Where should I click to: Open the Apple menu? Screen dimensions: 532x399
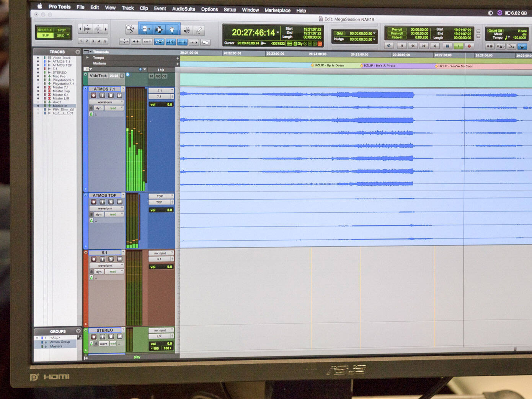(x=39, y=6)
